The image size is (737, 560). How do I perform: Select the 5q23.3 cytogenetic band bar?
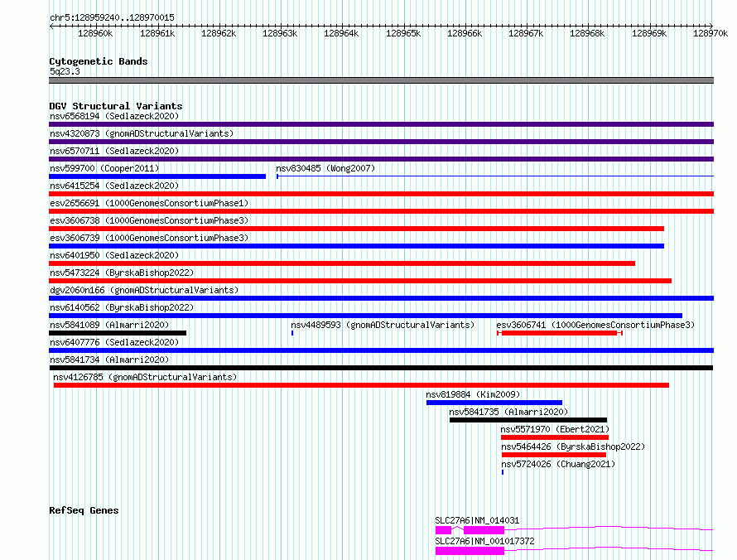381,80
